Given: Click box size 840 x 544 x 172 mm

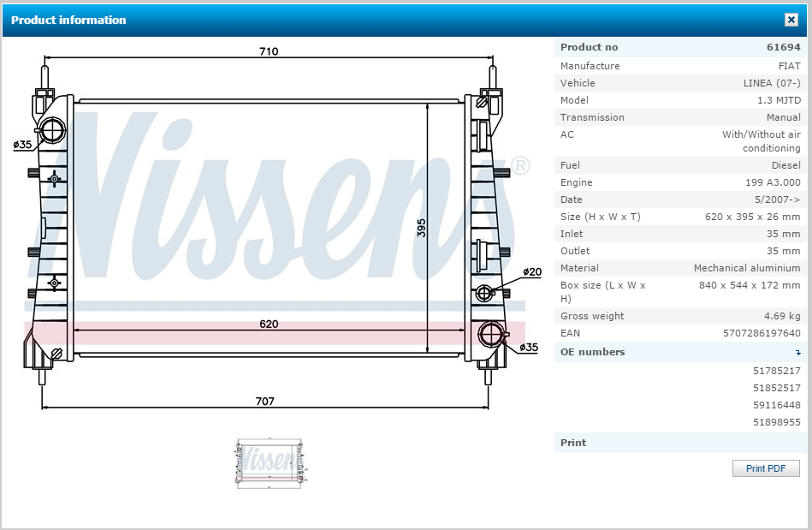Looking at the screenshot, I should click(x=750, y=285).
